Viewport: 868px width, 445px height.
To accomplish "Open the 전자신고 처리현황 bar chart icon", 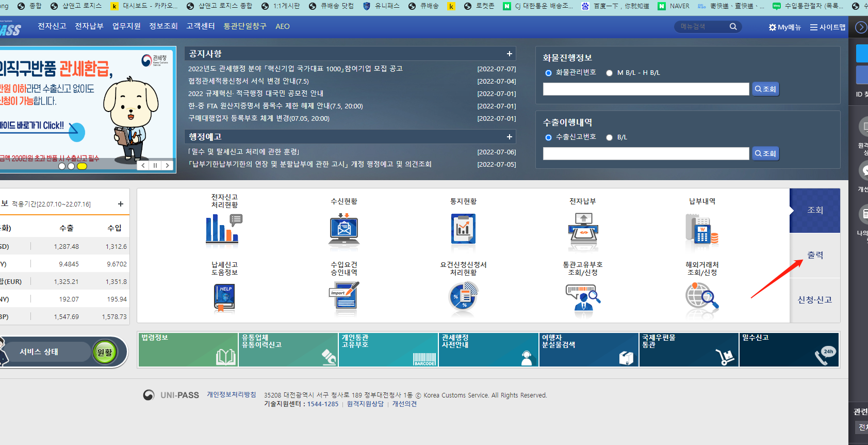I will (x=224, y=229).
